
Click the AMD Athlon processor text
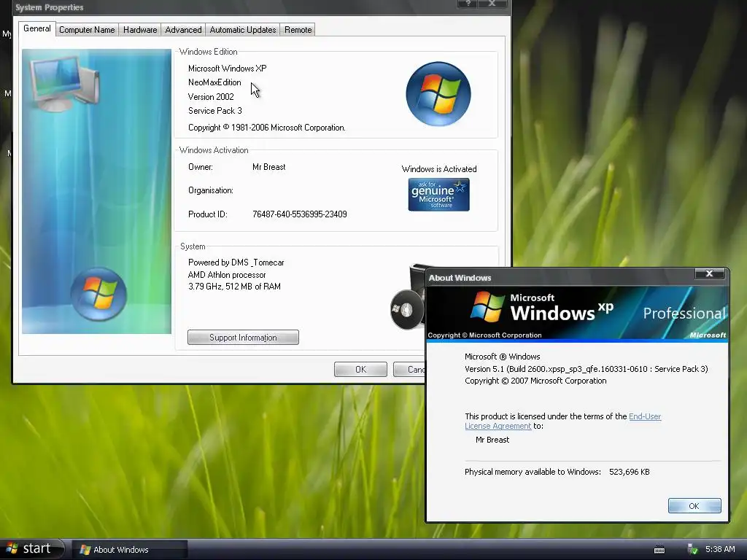point(227,275)
